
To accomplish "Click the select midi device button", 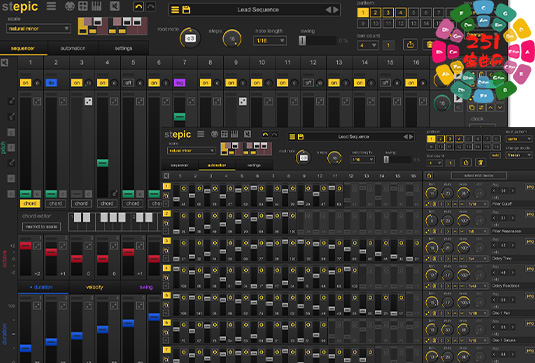I will point(479,176).
